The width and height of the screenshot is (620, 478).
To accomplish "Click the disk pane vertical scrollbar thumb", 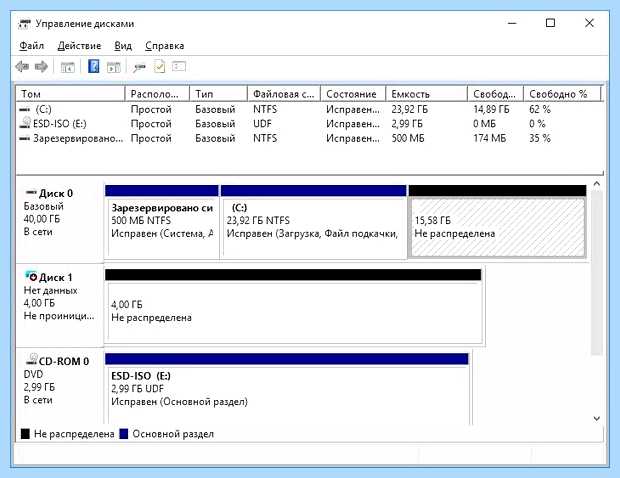I will click(596, 273).
